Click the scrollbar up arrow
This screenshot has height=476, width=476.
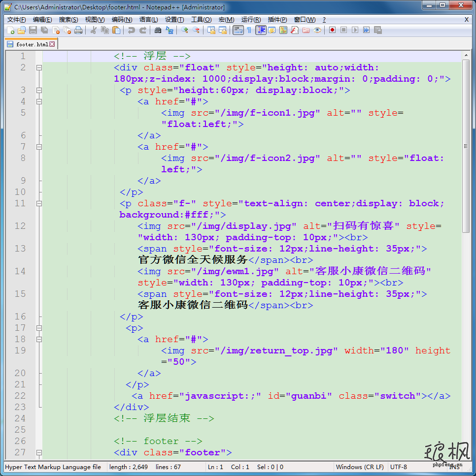[x=466, y=55]
